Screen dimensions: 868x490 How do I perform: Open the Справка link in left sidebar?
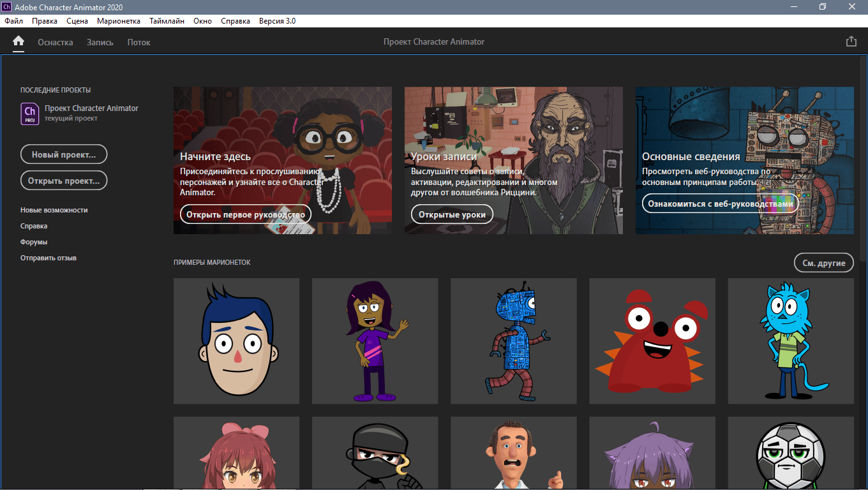(34, 226)
